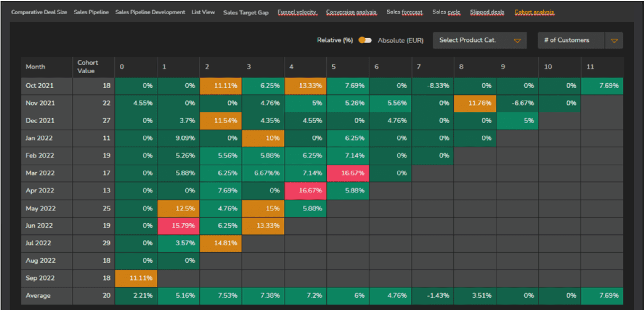Click the red 15.79% cell for Jun 2022
The width and height of the screenshot is (644, 310).
pos(178,226)
